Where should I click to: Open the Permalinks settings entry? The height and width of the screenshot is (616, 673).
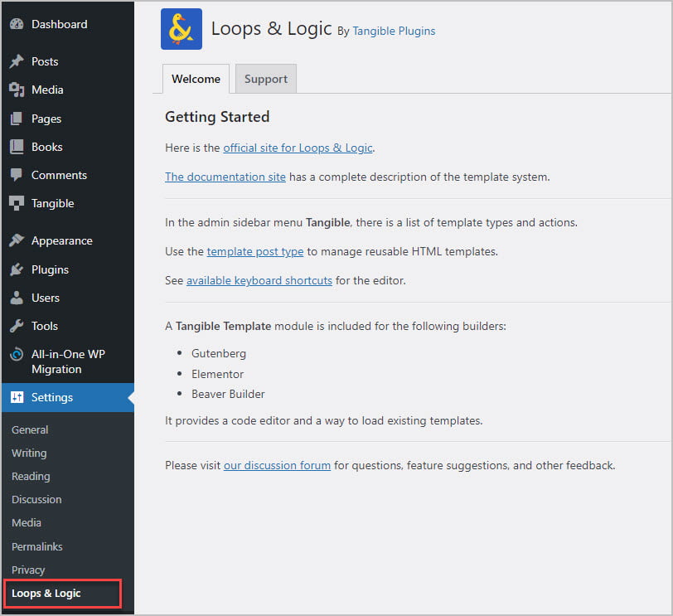point(36,546)
